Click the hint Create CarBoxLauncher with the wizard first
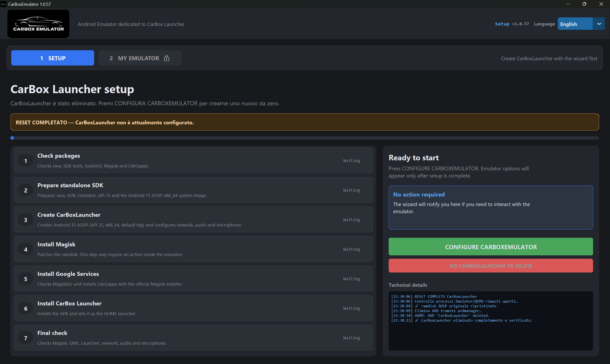Screen dimensions: 610x364 549,58
